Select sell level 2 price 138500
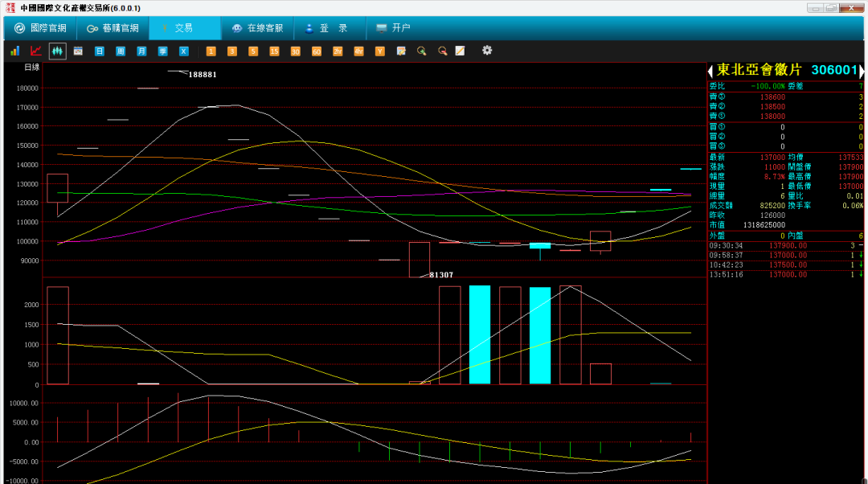868x484 pixels. pos(772,106)
